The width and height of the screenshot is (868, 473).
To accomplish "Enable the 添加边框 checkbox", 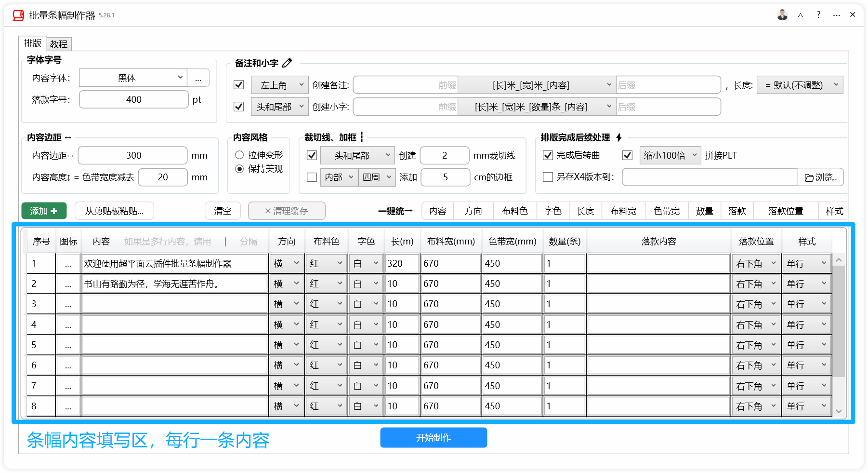I will 312,177.
